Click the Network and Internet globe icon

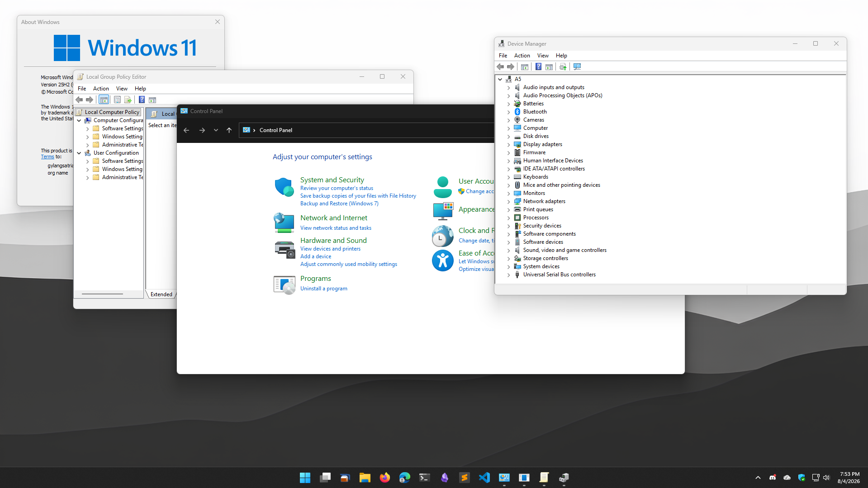click(284, 223)
